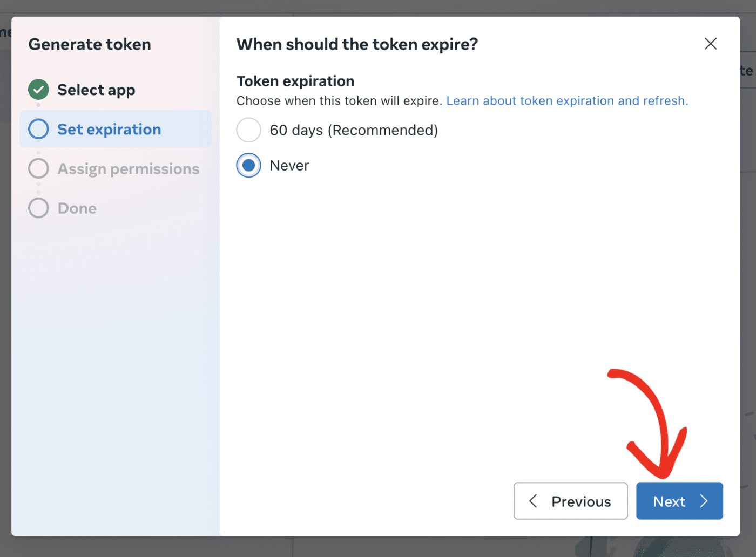The height and width of the screenshot is (557, 756).
Task: Close the Generate token dialog
Action: coord(710,44)
